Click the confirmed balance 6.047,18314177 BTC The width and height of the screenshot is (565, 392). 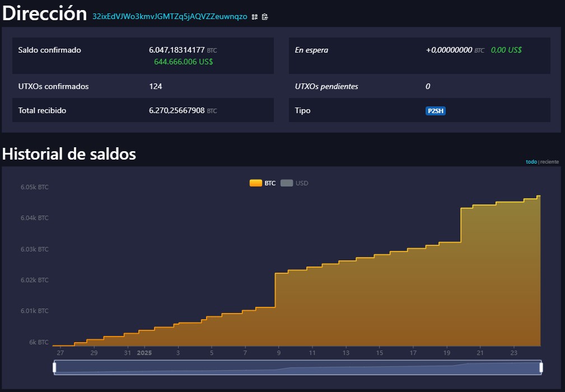pos(177,50)
